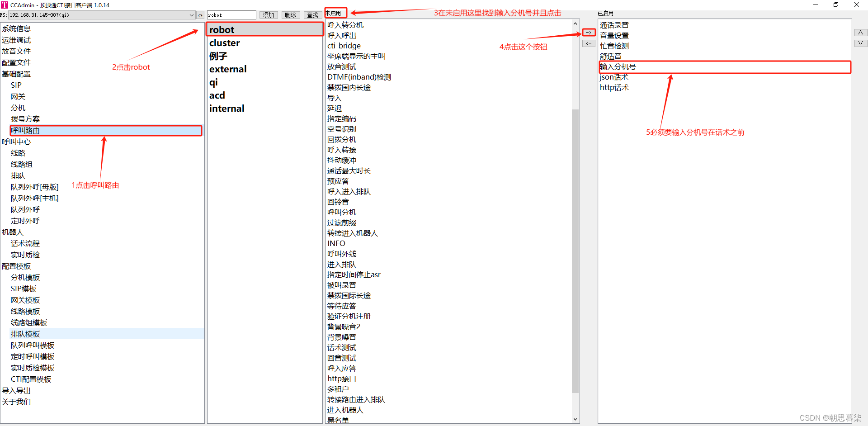
Task: Click the right-arrow enable button
Action: [589, 33]
